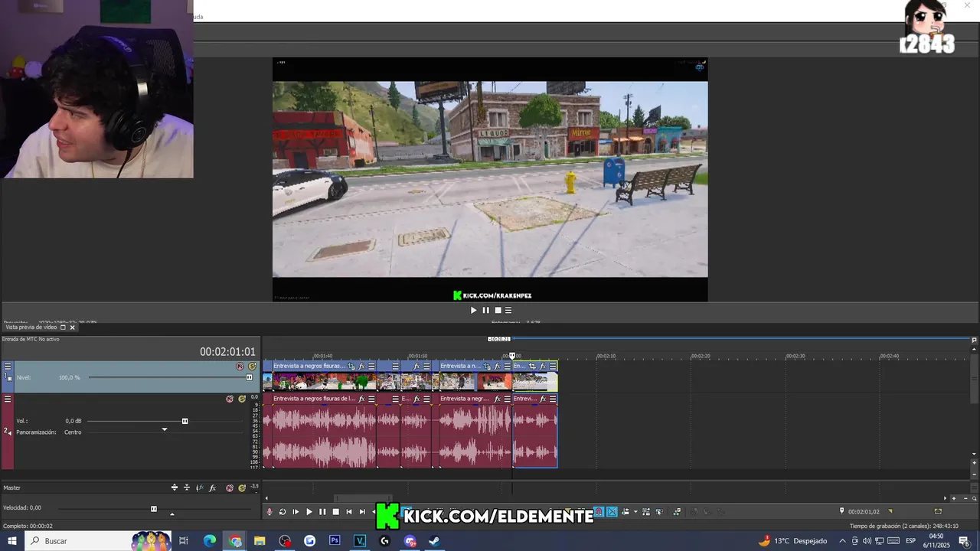Solo the Master bus
The height and width of the screenshot is (551, 980).
tap(242, 487)
